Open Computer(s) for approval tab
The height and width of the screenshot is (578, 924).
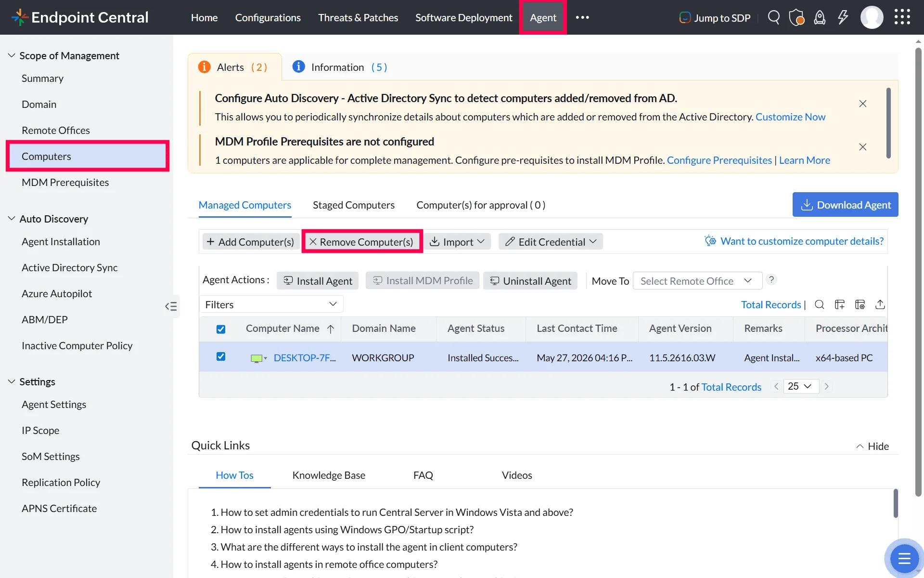coord(481,205)
